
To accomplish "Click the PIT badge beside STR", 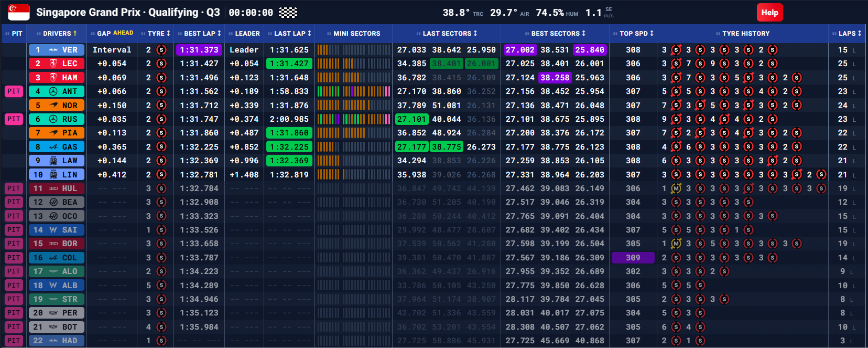I will click(14, 299).
